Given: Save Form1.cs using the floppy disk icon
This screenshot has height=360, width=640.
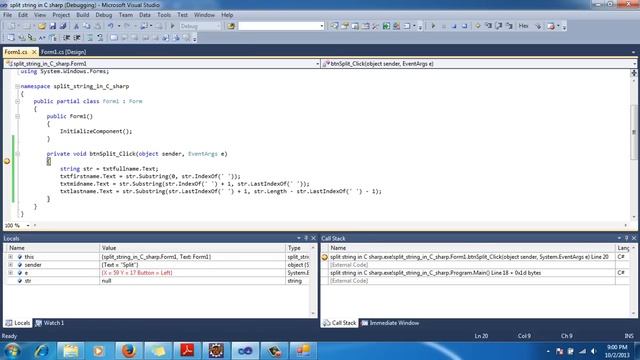Looking at the screenshot, I should pos(53,26).
